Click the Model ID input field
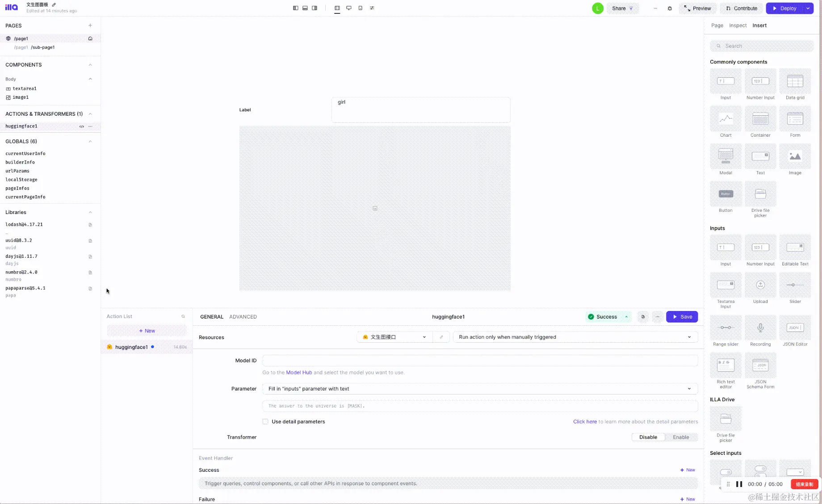822x504 pixels. coord(480,361)
